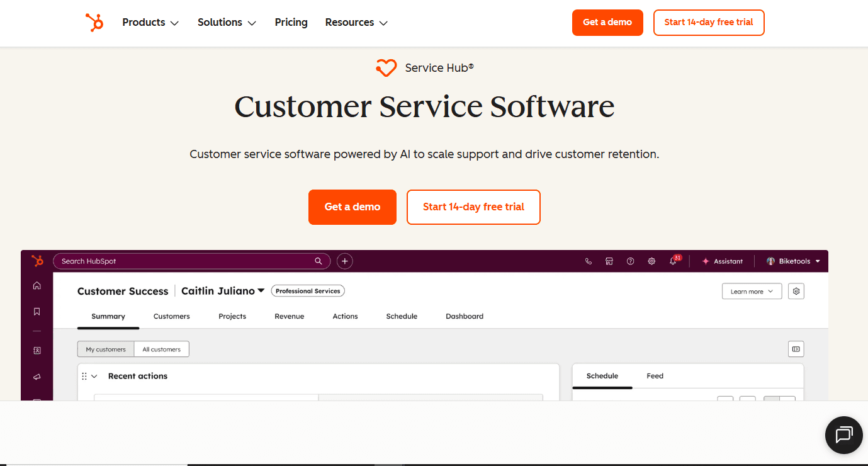Switch to the Revenue tab
Viewport: 868px width, 466px height.
coord(290,316)
